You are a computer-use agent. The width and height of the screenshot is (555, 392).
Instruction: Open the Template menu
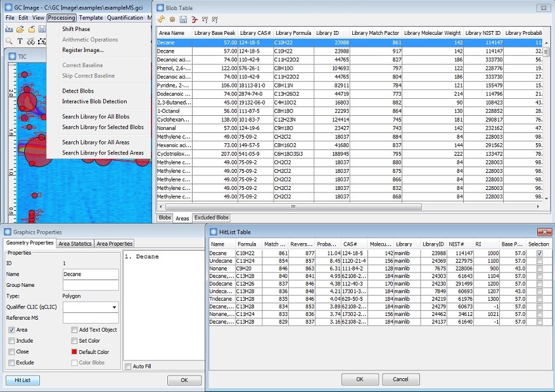point(91,18)
